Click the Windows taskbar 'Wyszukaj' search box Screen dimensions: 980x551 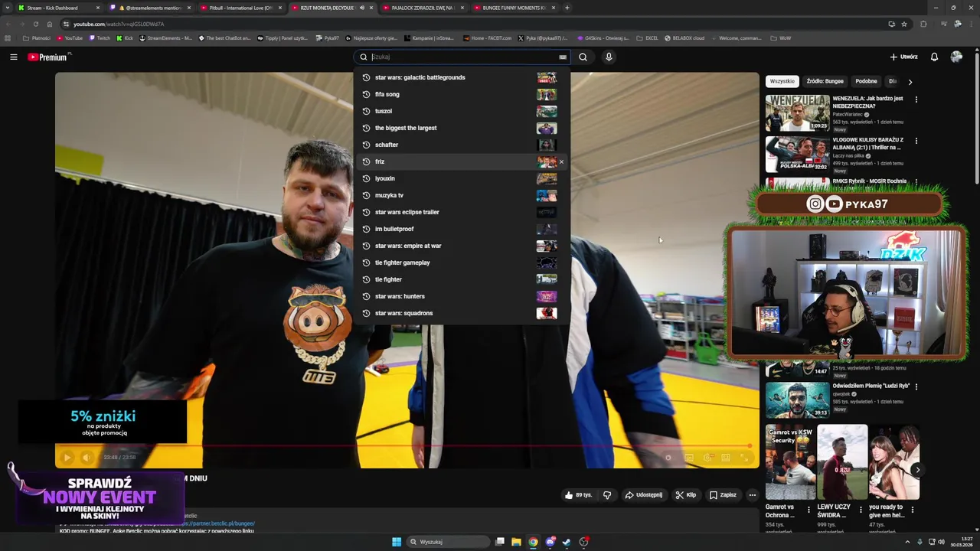449,542
